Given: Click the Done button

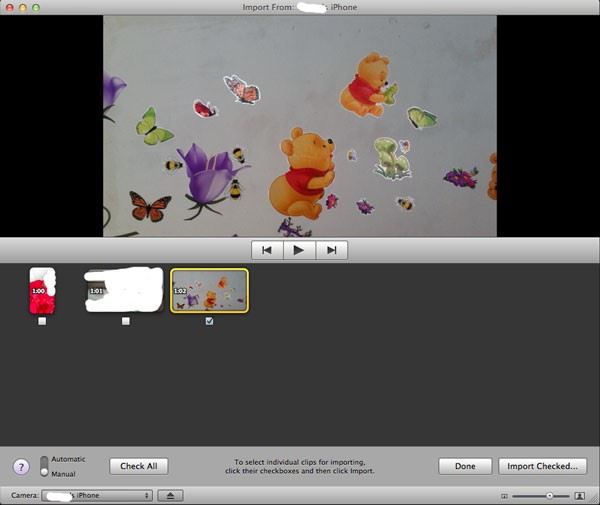Looking at the screenshot, I should [465, 466].
